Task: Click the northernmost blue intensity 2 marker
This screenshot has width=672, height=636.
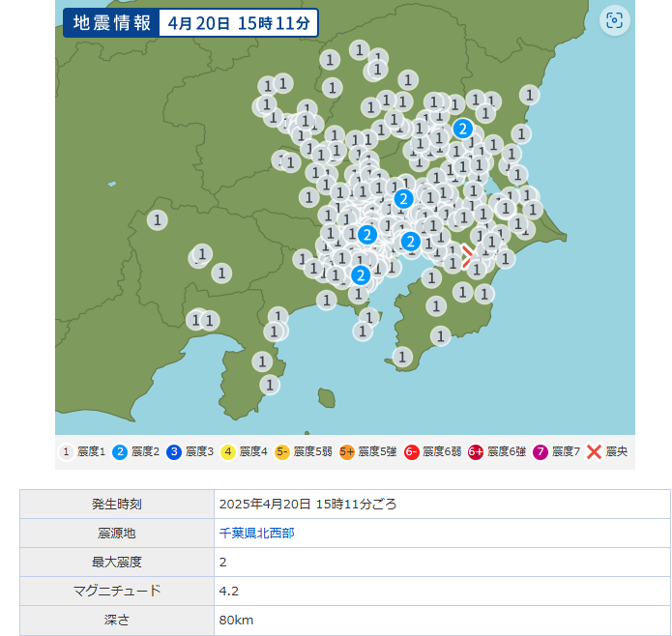Action: [x=464, y=129]
